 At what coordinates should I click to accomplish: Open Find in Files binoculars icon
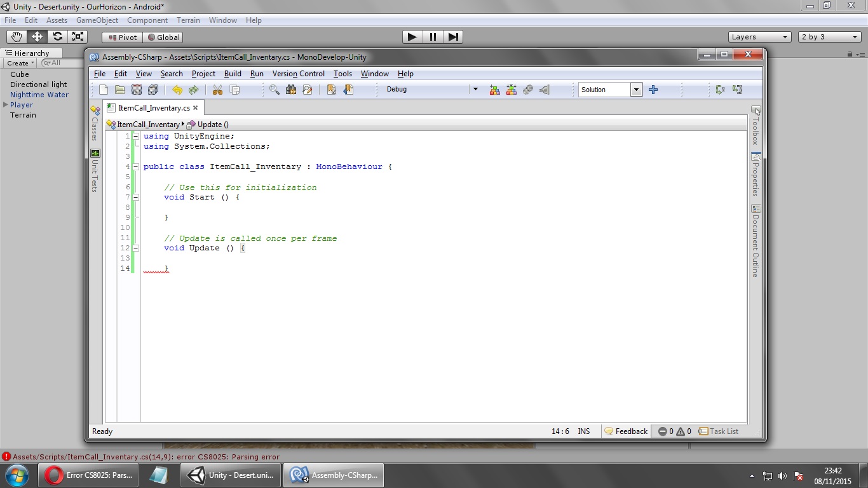click(x=291, y=90)
